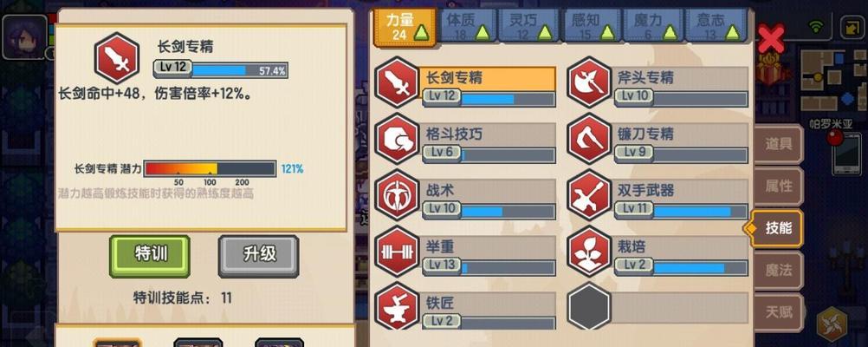Switch to the 体质 attribute tab
Image resolution: width=868 pixels, height=347 pixels.
(467, 26)
